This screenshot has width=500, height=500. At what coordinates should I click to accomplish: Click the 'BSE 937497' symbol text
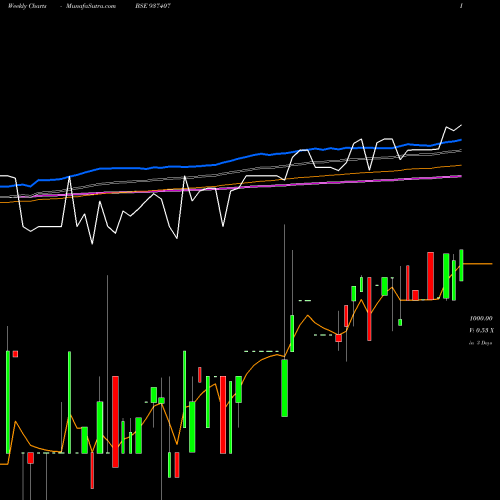coord(153,6)
